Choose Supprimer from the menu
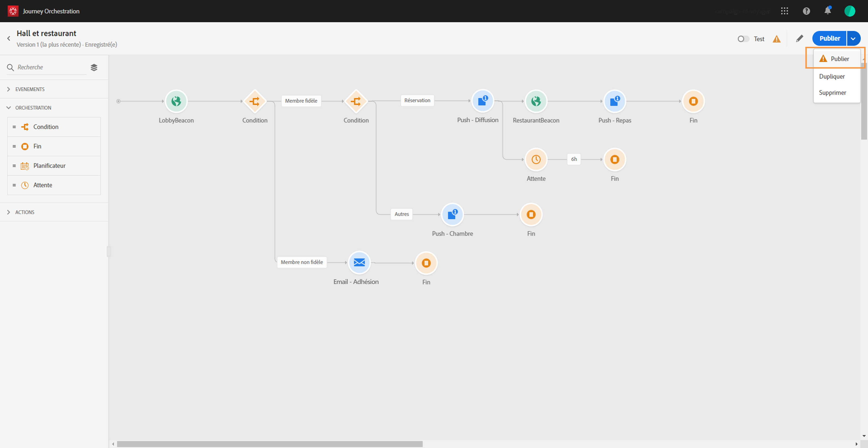The image size is (868, 448). pos(832,93)
